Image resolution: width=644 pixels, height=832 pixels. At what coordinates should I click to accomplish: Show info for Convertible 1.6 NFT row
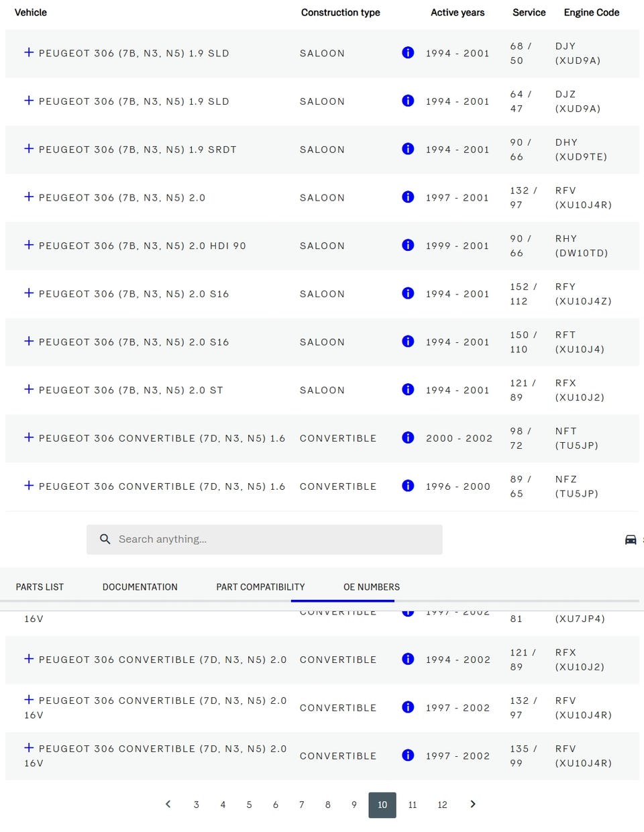click(x=408, y=437)
